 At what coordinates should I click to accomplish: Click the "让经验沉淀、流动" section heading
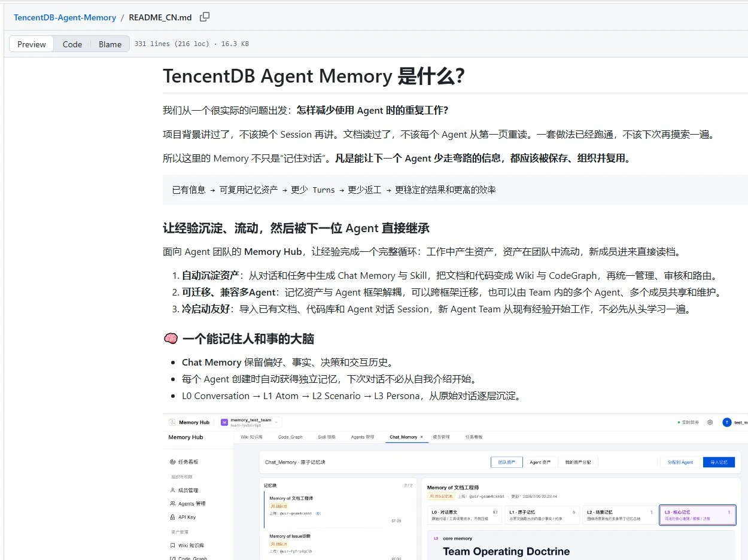[x=296, y=228]
